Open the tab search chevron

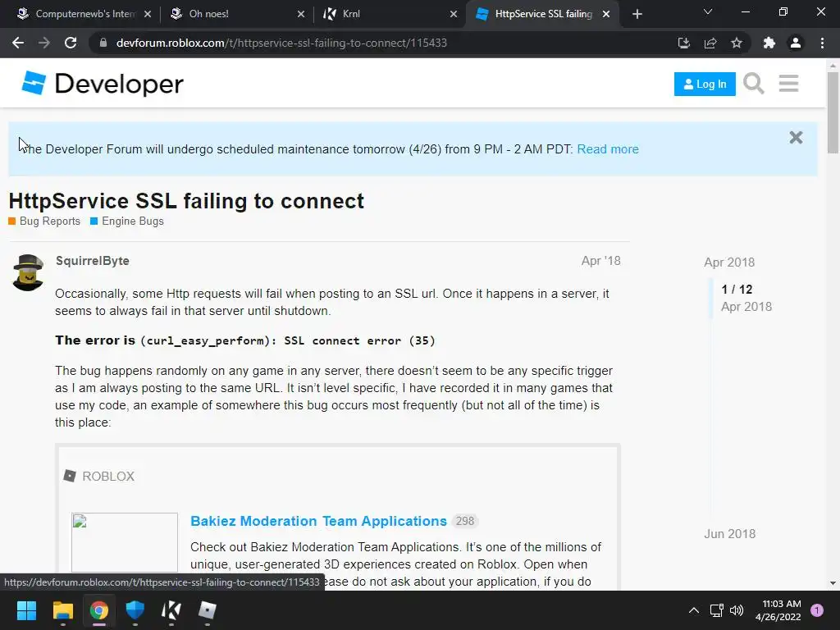click(x=708, y=11)
